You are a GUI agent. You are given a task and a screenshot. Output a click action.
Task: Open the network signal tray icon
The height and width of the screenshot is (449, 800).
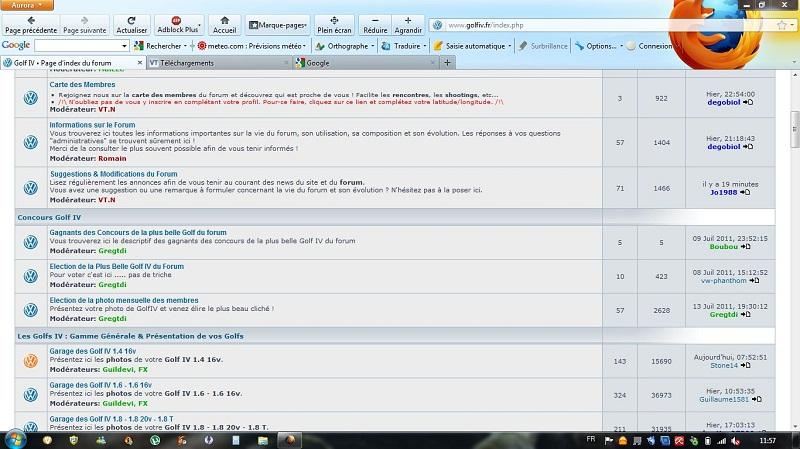point(721,441)
